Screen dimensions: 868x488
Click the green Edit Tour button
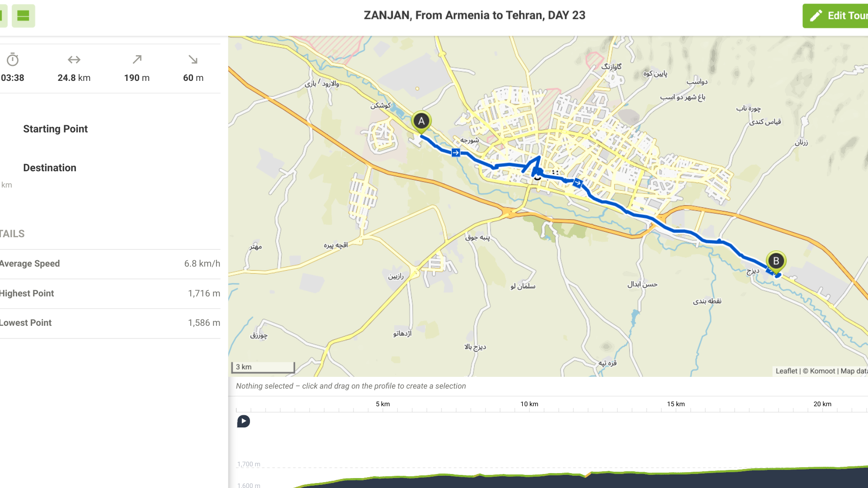836,16
